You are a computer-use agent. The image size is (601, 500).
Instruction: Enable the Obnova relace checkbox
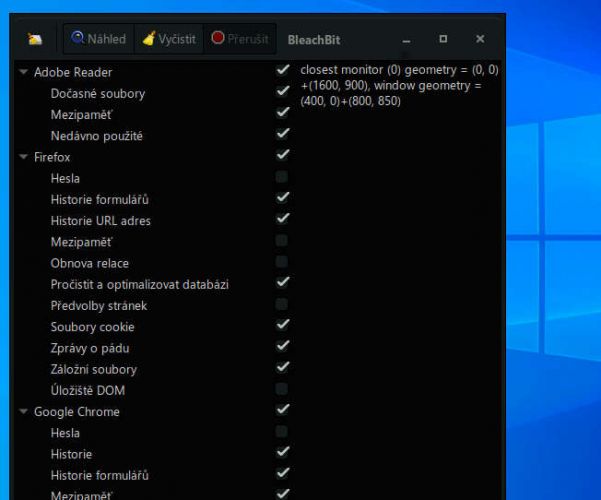[x=282, y=262]
